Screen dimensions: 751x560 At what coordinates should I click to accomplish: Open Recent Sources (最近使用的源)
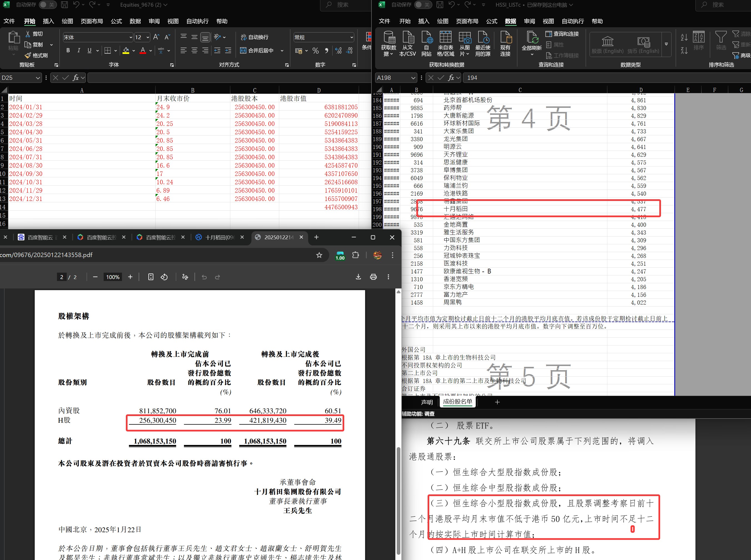[x=483, y=43]
